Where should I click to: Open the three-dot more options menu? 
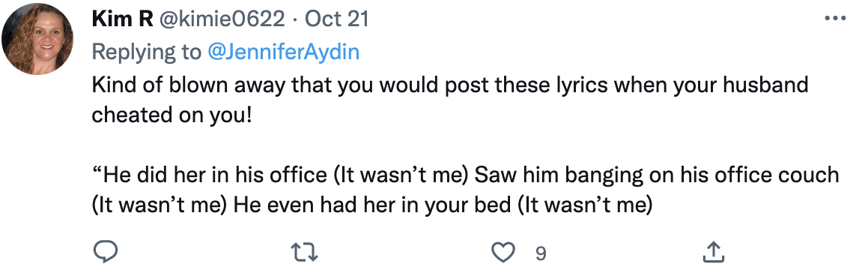835,19
